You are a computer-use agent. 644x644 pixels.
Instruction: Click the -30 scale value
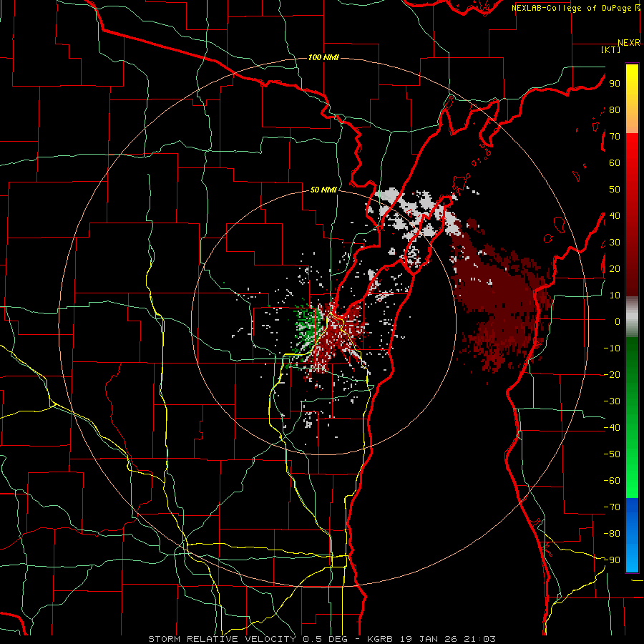click(612, 401)
